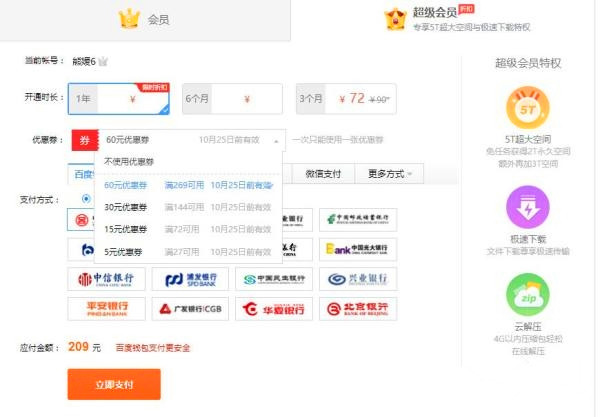600x417 pixels.
Task: Click the 百度钱包支付更安全 link
Action: tap(153, 348)
